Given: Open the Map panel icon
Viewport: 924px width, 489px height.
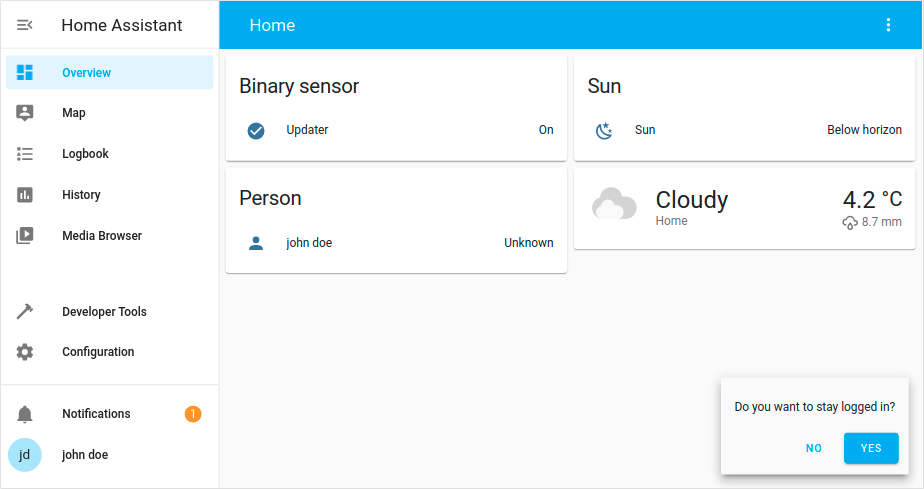Looking at the screenshot, I should pyautogui.click(x=25, y=113).
